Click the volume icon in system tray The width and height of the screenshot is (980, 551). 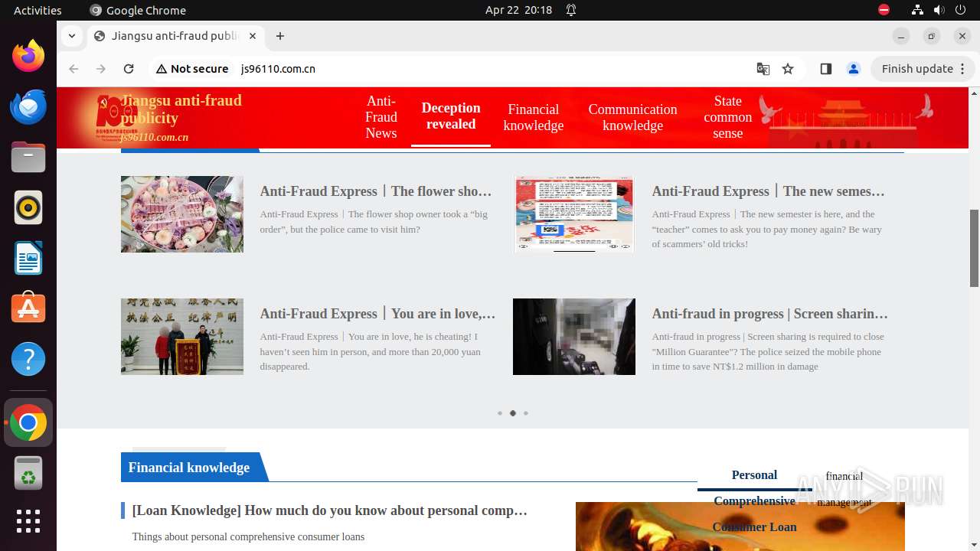(x=939, y=10)
